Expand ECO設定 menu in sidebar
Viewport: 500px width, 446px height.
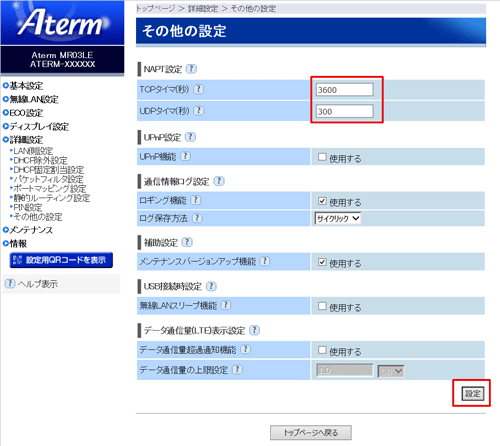coord(23,113)
